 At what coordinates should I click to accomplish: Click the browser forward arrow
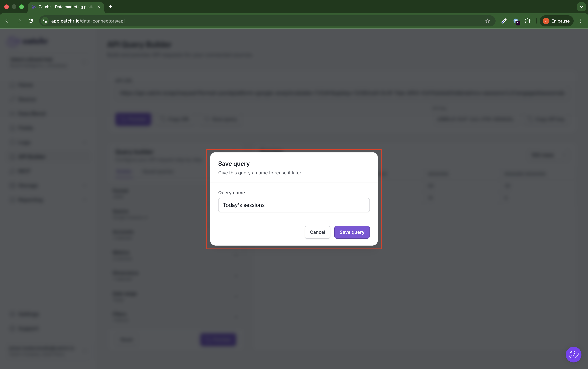point(19,21)
